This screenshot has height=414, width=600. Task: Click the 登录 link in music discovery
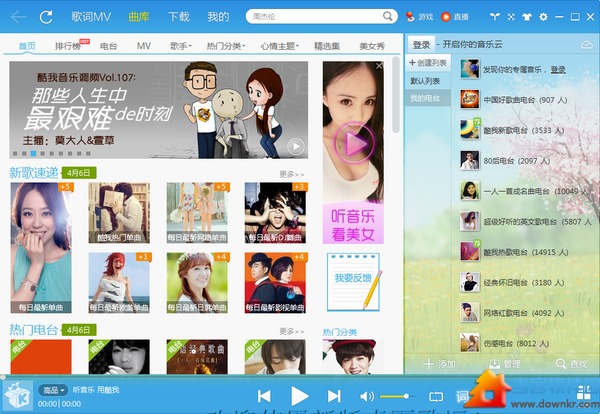coord(558,70)
